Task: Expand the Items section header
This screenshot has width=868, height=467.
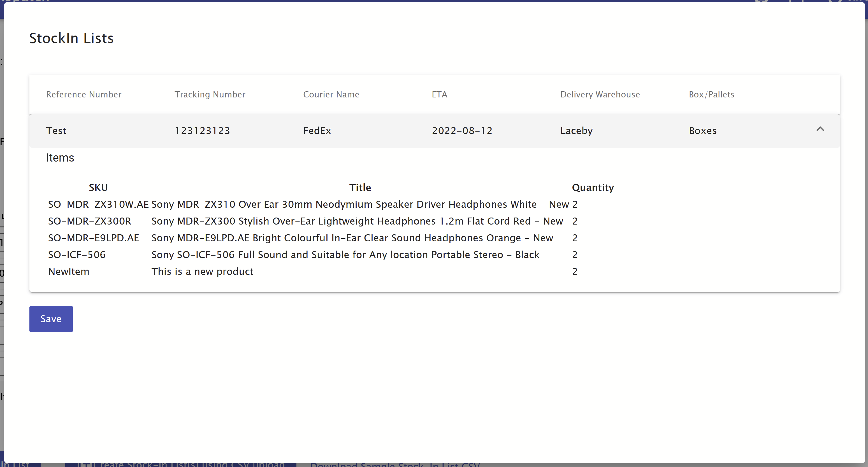Action: (x=60, y=157)
